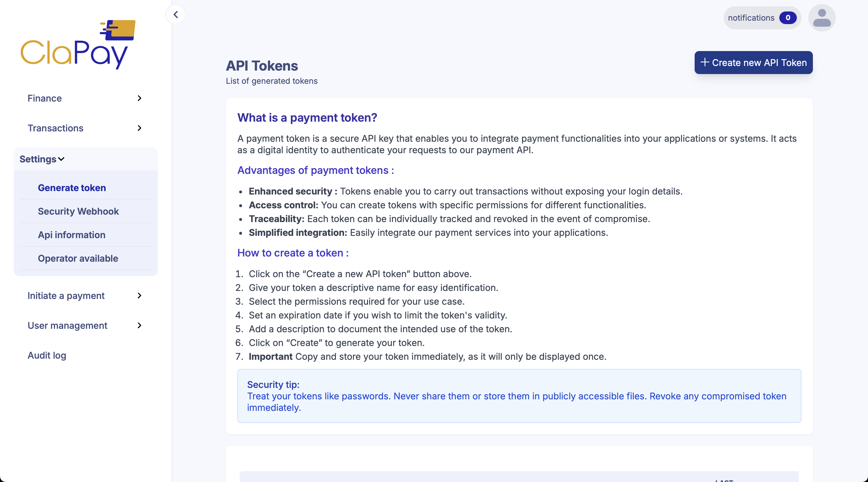868x482 pixels.
Task: Open the Transactions navigation item
Action: pos(56,128)
